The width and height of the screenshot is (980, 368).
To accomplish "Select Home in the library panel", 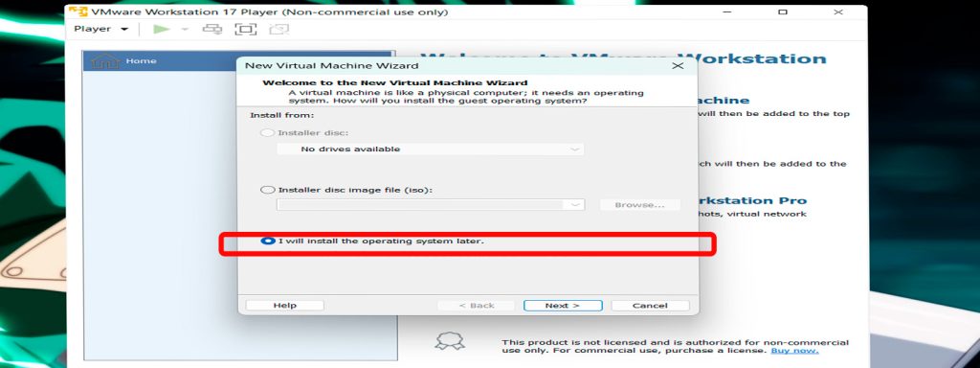I will click(x=238, y=60).
